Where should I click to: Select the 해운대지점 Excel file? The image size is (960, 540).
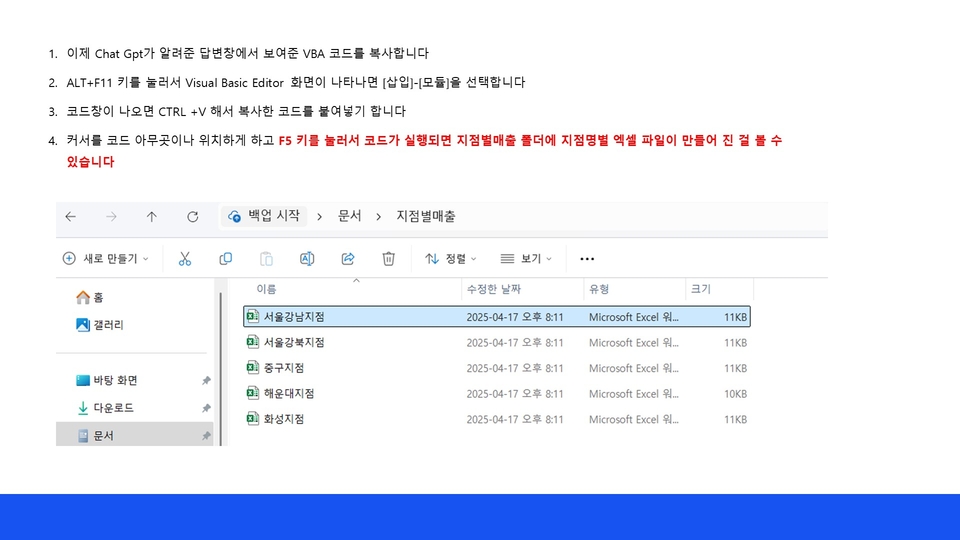[497, 394]
